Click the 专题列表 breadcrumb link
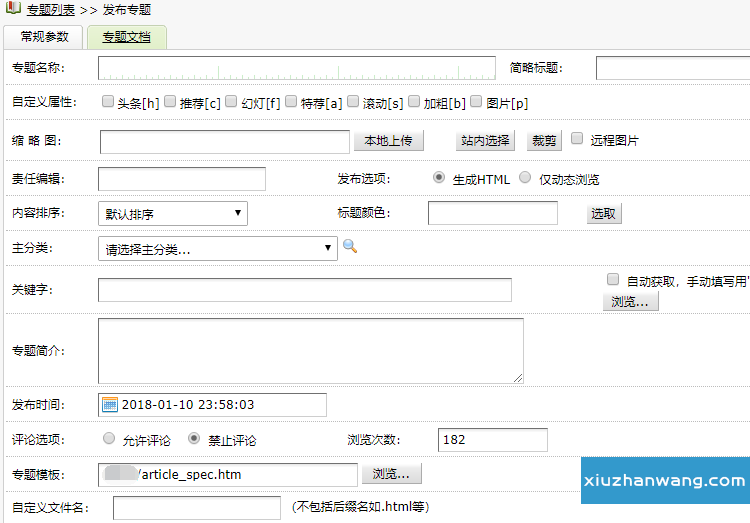This screenshot has height=523, width=750. coord(51,9)
